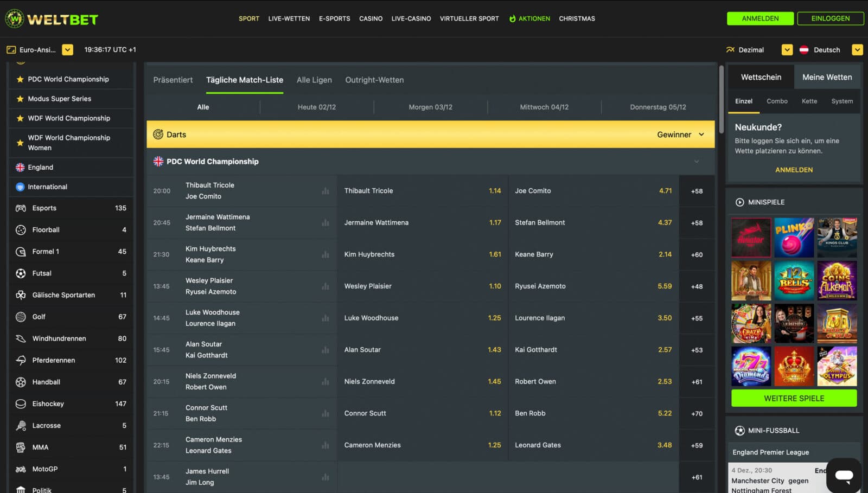Click the Weitere Spiele button

(x=794, y=399)
